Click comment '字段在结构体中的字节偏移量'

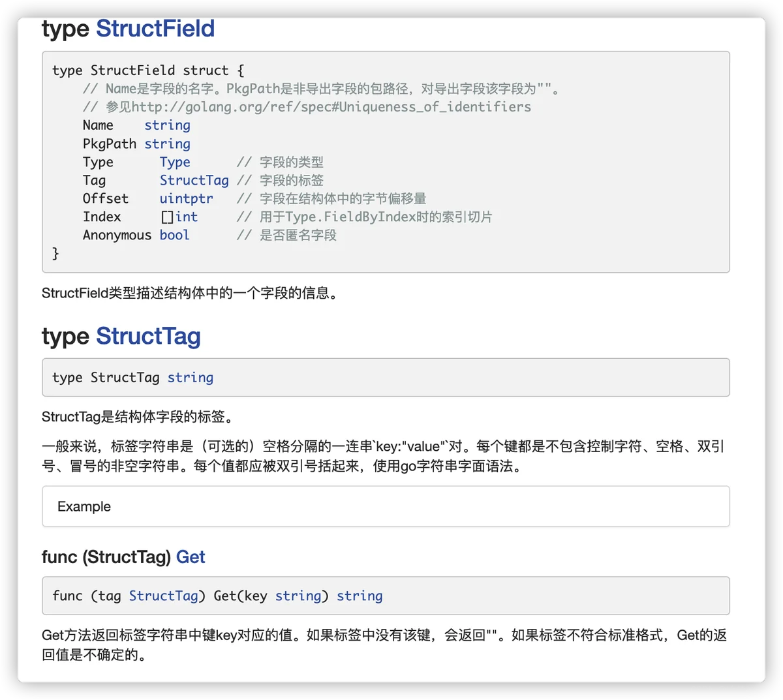(331, 198)
